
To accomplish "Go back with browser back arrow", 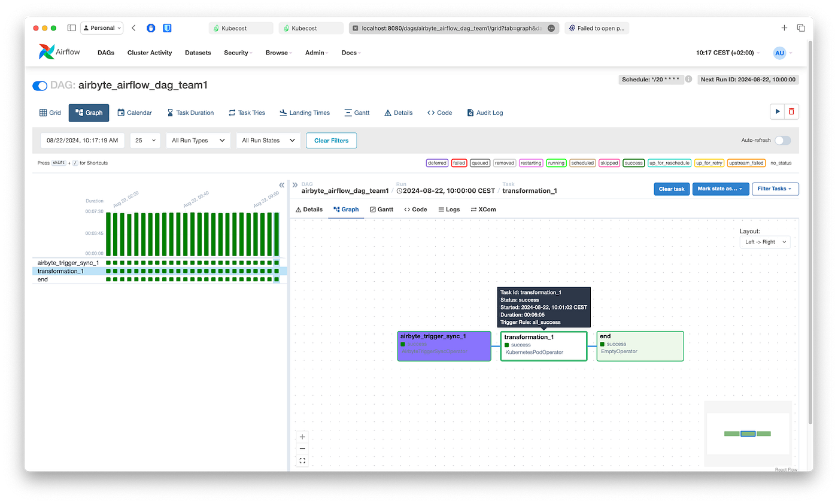I will (133, 28).
